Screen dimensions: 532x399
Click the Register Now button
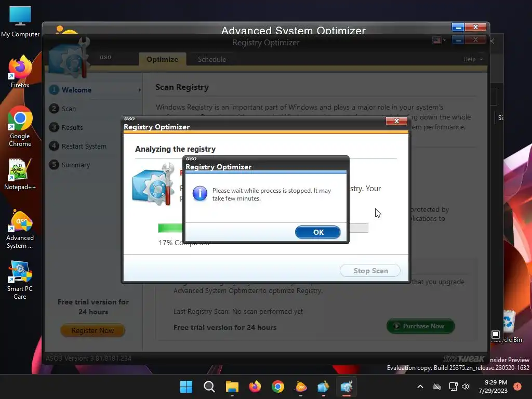point(92,330)
